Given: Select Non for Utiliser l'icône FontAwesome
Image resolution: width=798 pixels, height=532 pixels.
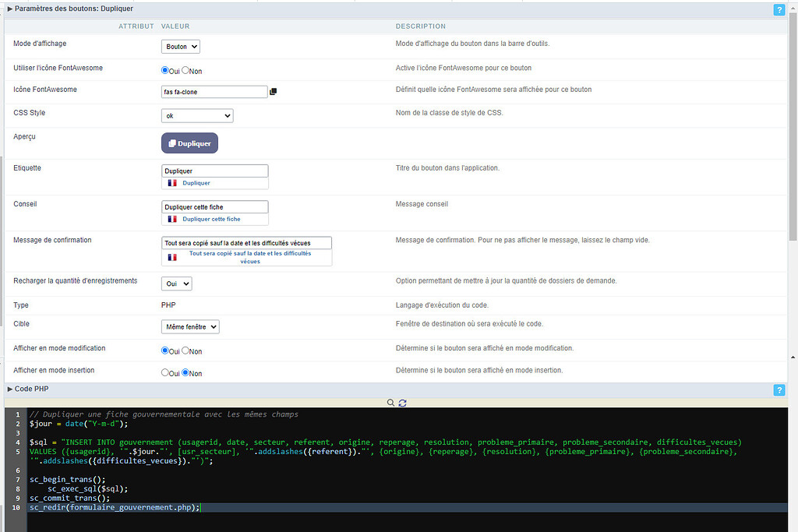Looking at the screenshot, I should coord(185,70).
